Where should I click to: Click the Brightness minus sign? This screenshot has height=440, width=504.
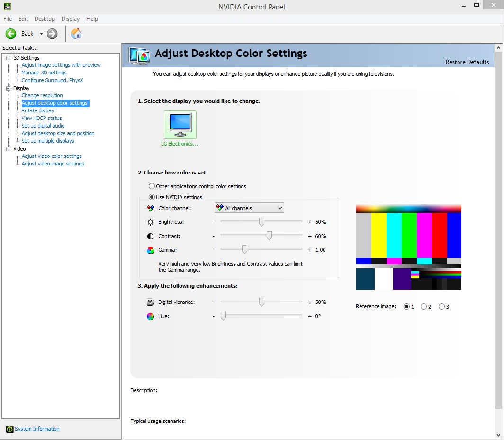click(x=214, y=222)
